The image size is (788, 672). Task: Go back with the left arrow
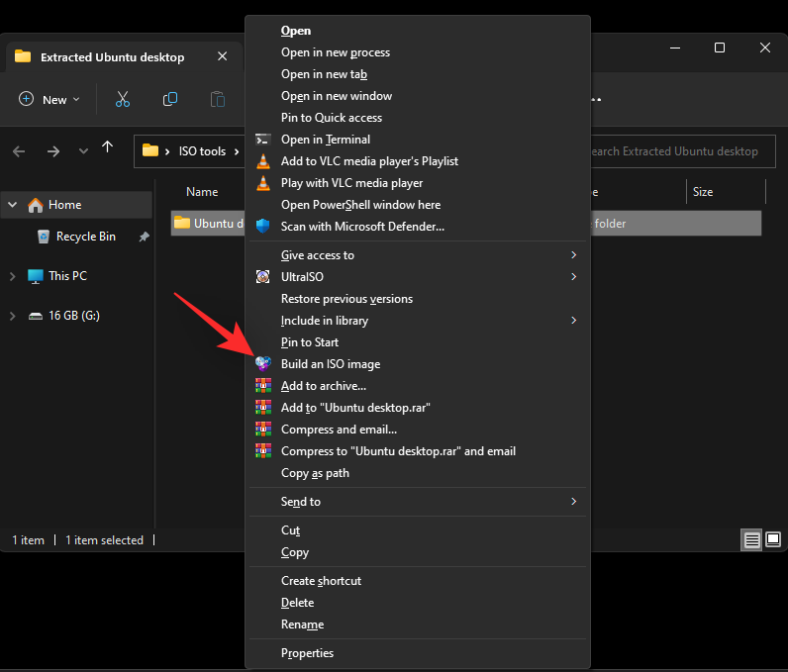[x=19, y=151]
